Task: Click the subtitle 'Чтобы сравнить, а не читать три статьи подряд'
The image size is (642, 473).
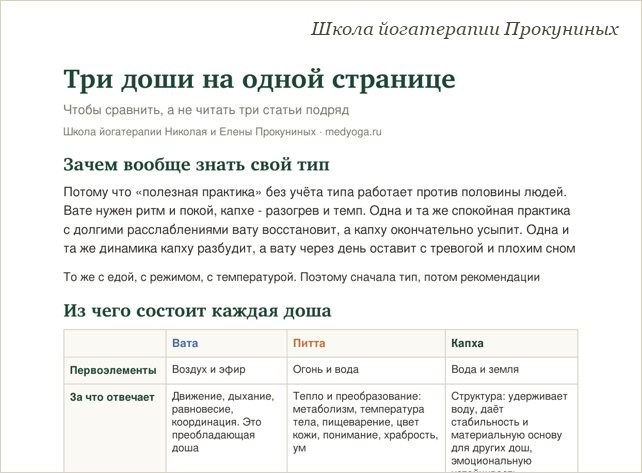Action: tap(206, 110)
